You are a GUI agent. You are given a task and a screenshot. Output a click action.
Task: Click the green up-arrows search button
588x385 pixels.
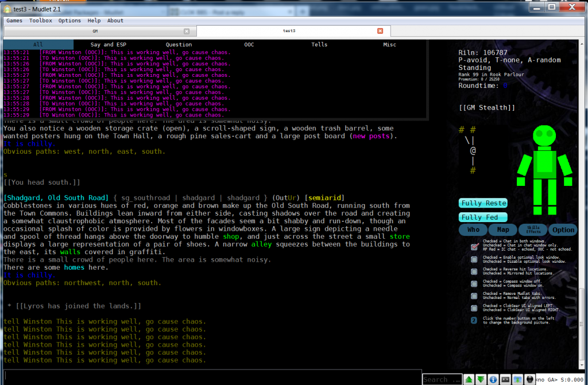pyautogui.click(x=469, y=380)
